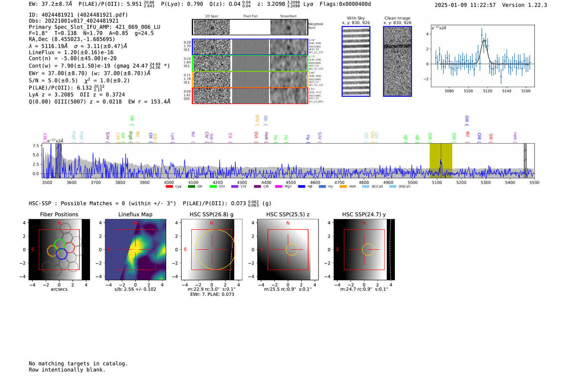
Task: Click the HSC-SSP Possible Matches text
Action: [102, 204]
